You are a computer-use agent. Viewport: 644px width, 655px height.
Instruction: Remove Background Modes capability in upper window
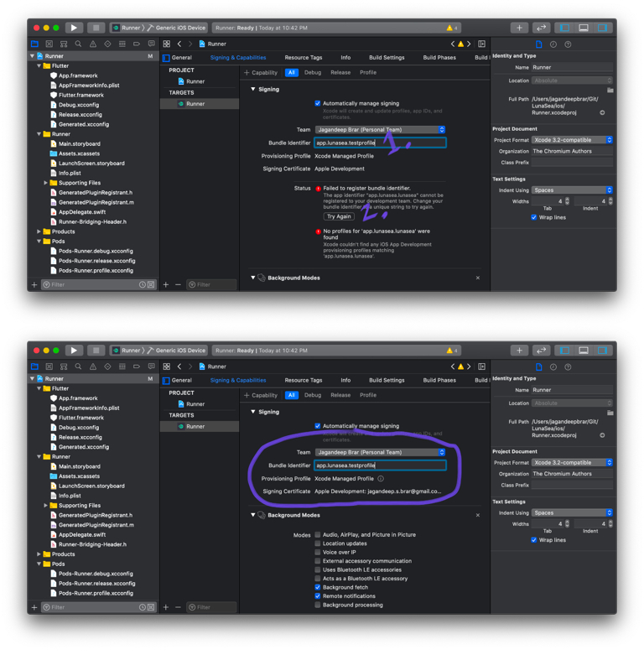(x=478, y=278)
